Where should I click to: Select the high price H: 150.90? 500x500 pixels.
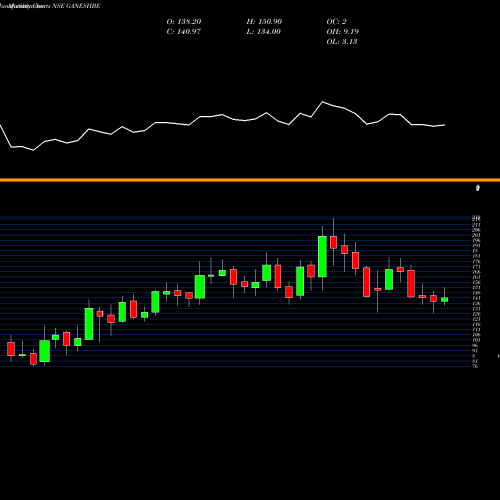264,22
